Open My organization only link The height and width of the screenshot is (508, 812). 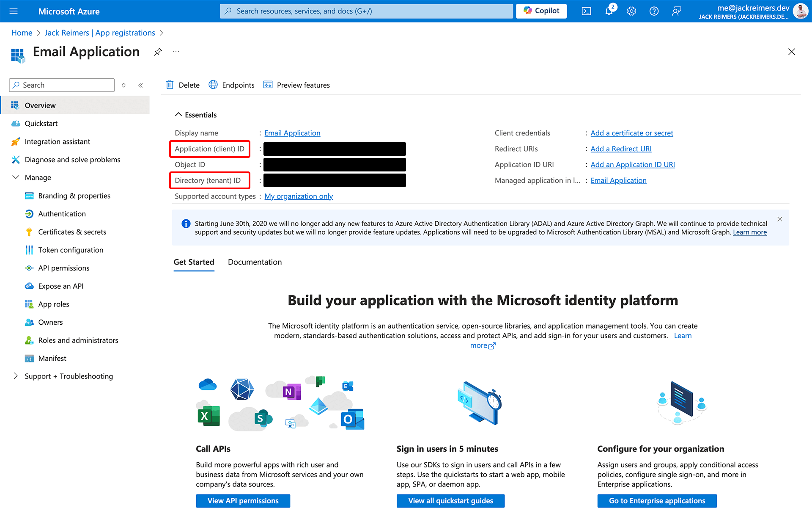coord(299,196)
